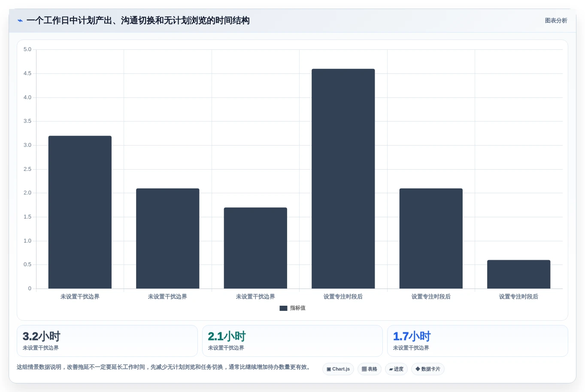Click the 3.2小时 card's 未设置干扰边界 caption

click(x=41, y=348)
